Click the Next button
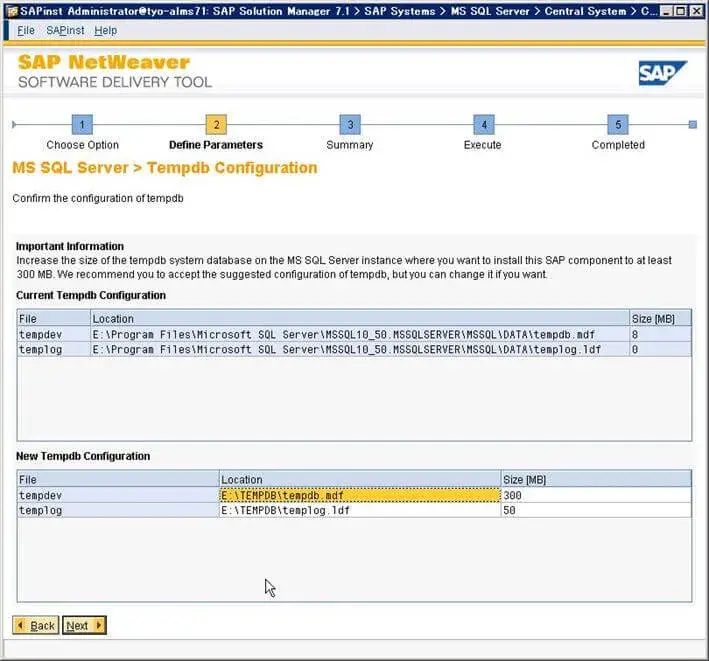 click(84, 625)
